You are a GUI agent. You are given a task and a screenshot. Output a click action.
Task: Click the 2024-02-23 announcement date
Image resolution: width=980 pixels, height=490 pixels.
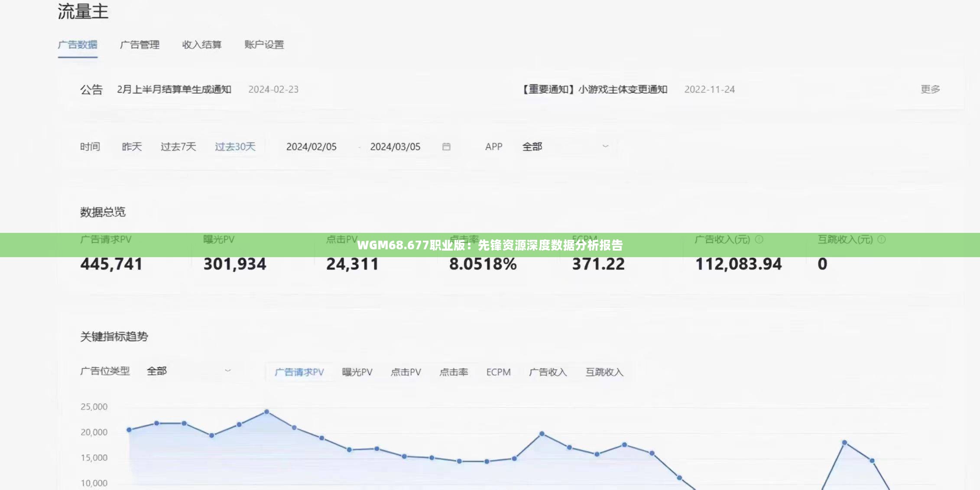pyautogui.click(x=273, y=89)
